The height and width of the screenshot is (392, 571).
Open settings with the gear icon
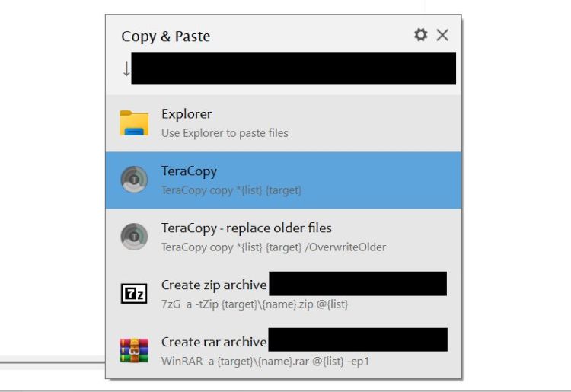tap(420, 35)
